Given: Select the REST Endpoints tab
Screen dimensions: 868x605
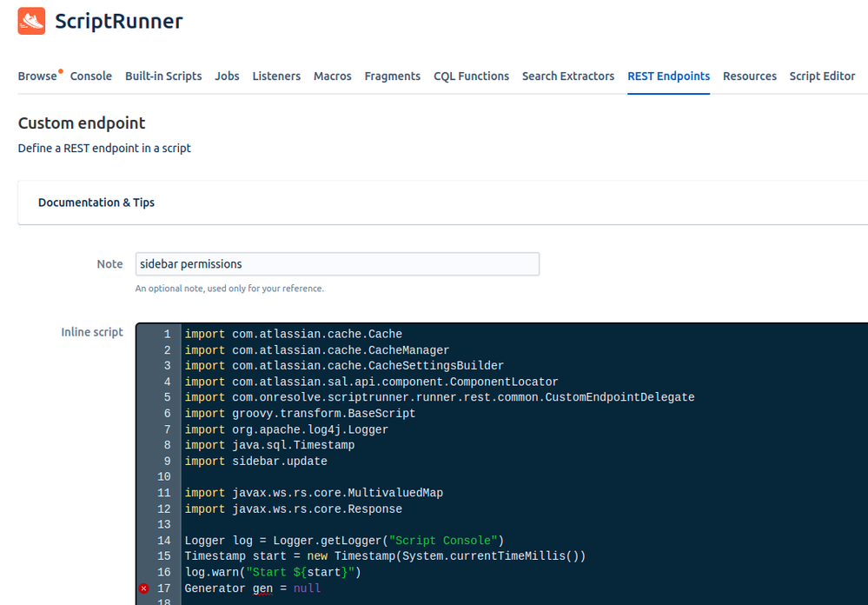Looking at the screenshot, I should [669, 76].
